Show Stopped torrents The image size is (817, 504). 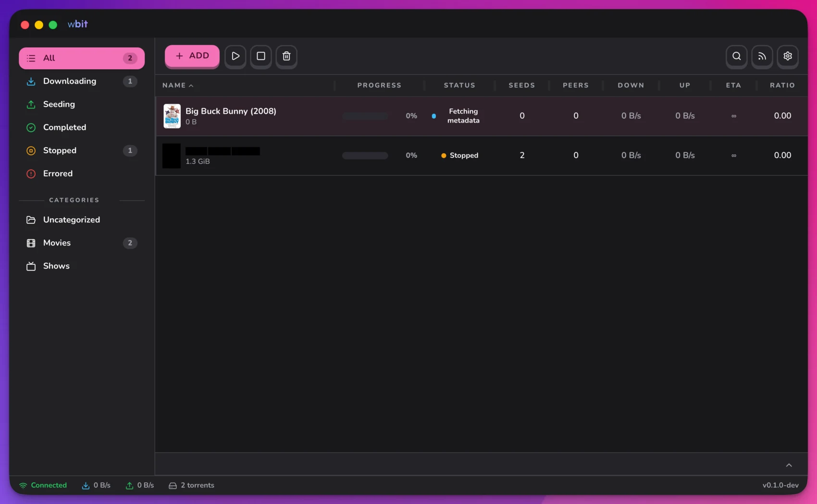[x=82, y=150]
